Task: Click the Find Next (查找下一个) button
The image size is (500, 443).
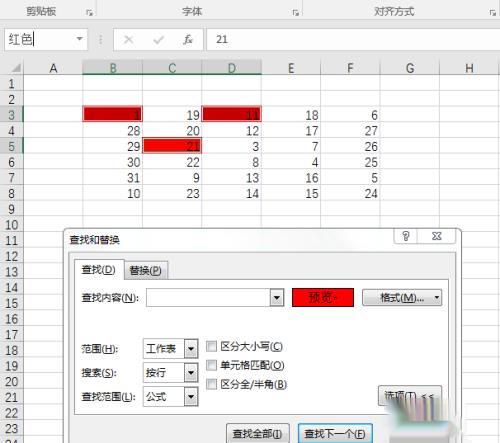Action: click(335, 434)
